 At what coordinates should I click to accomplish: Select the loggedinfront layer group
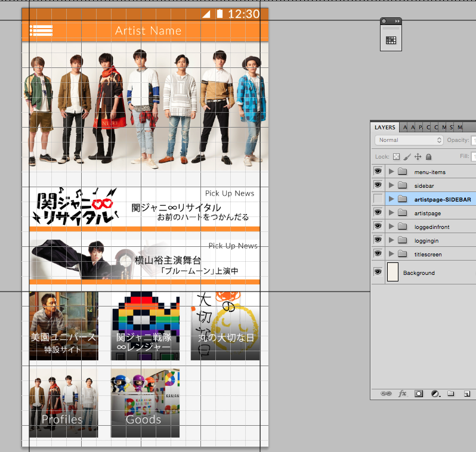[x=432, y=227]
